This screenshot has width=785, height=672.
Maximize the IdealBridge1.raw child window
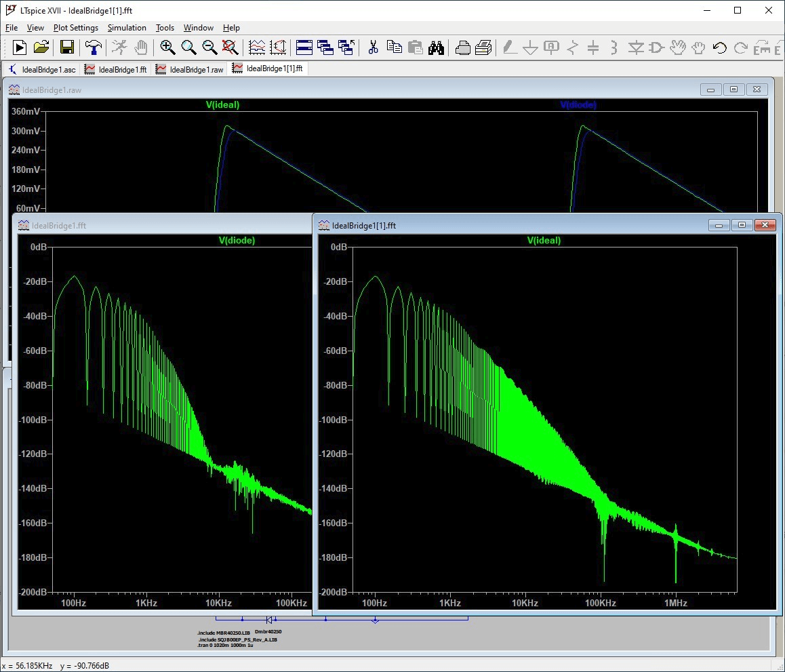[x=734, y=90]
